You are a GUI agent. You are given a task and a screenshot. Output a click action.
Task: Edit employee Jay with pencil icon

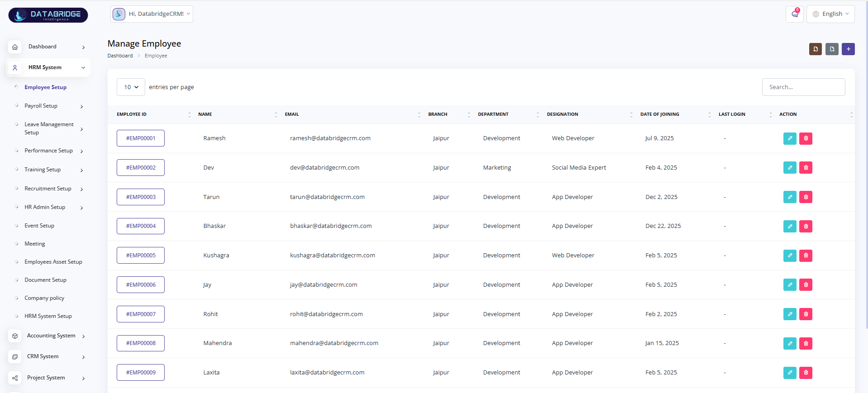[x=790, y=285]
